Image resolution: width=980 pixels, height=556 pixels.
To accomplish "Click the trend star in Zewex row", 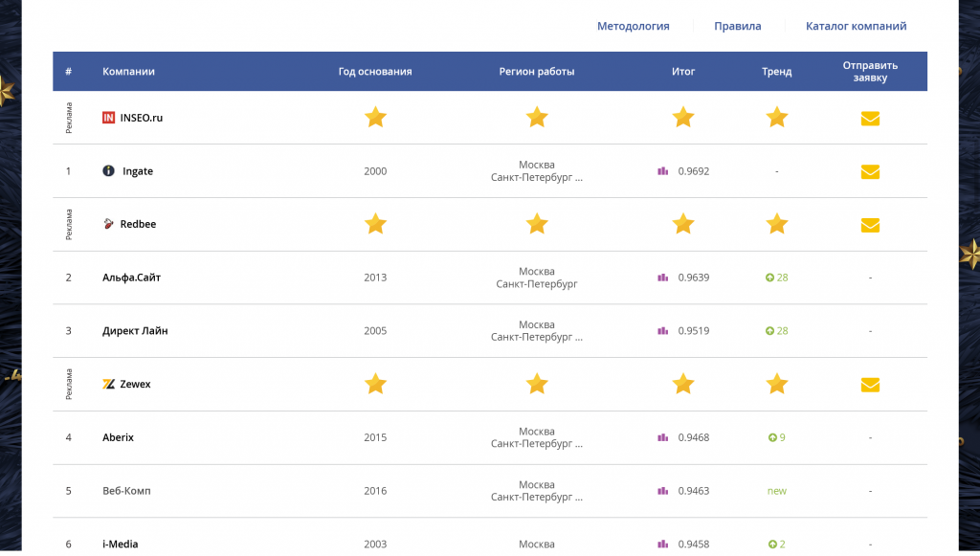I will tap(777, 384).
